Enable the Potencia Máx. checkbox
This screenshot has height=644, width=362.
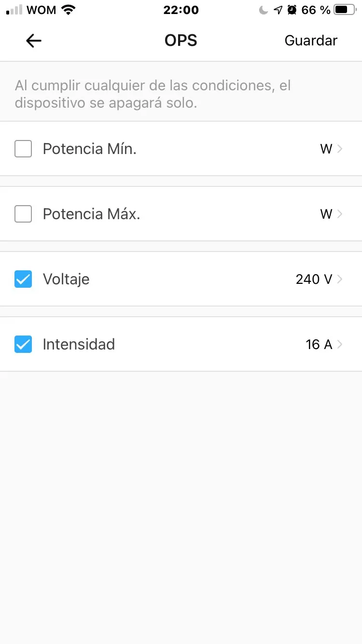[x=23, y=214]
